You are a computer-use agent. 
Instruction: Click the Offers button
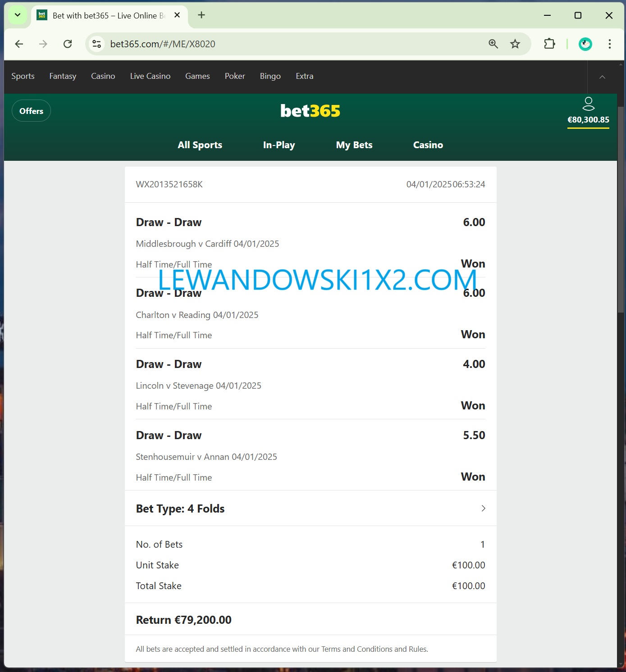tap(31, 111)
